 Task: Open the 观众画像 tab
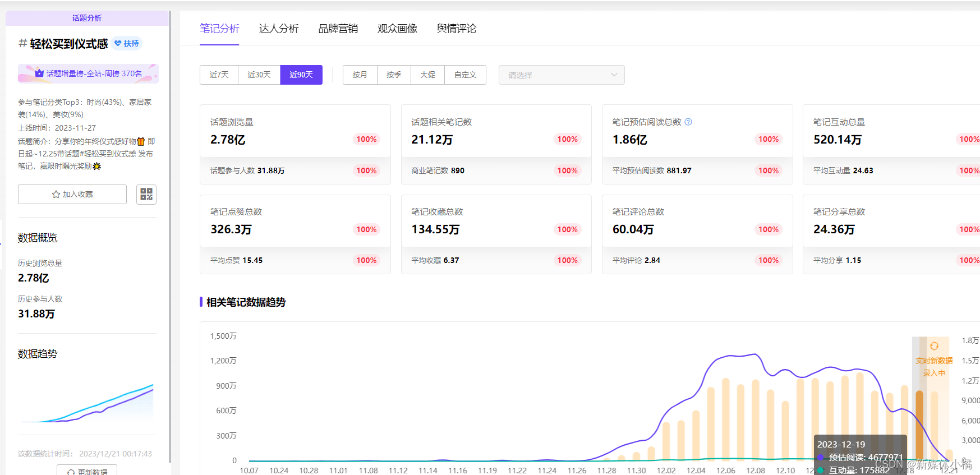click(x=397, y=29)
